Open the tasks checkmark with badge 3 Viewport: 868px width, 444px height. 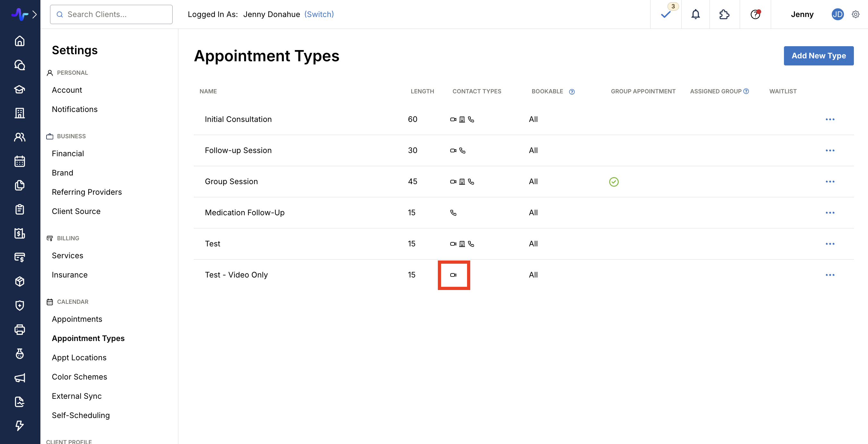666,14
